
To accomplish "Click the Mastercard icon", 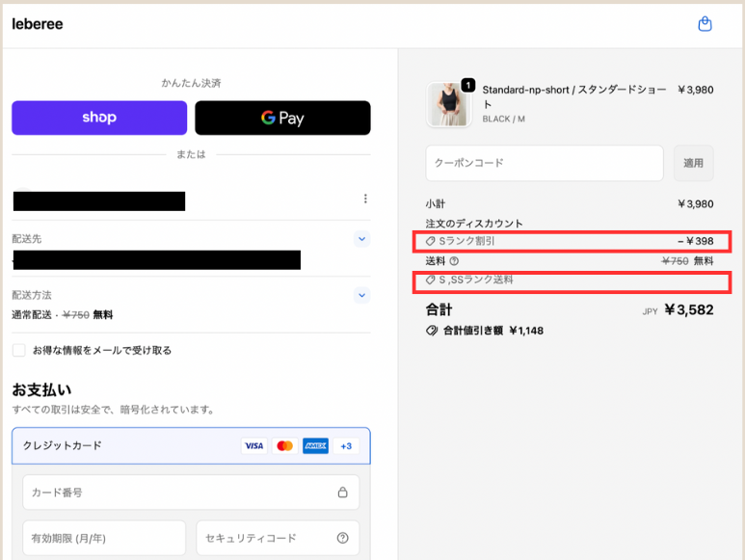I will (x=284, y=446).
